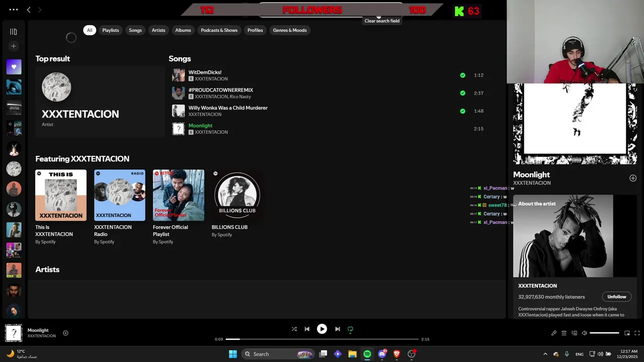Viewport: 644px width, 362px height.
Task: Toggle saved checkmark for Willy Wonka song
Action: point(462,111)
